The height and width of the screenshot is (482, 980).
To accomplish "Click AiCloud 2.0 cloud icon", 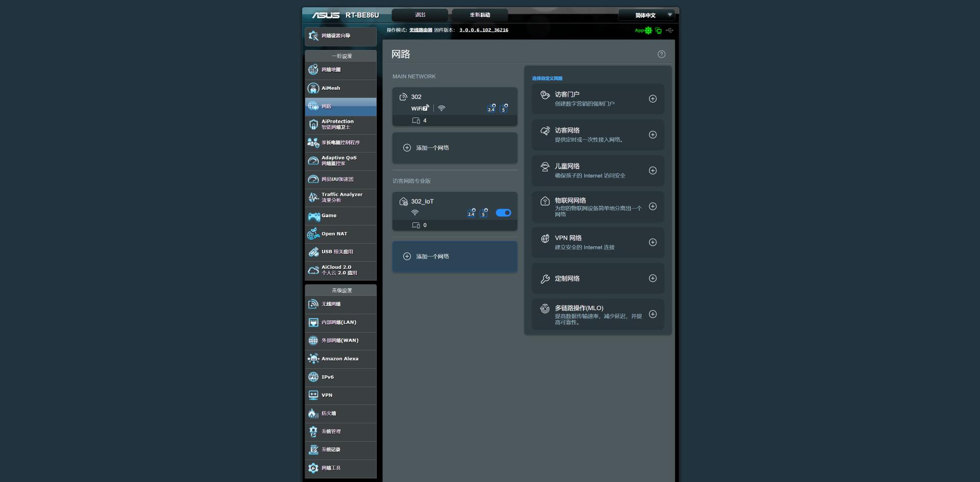I will pyautogui.click(x=313, y=270).
